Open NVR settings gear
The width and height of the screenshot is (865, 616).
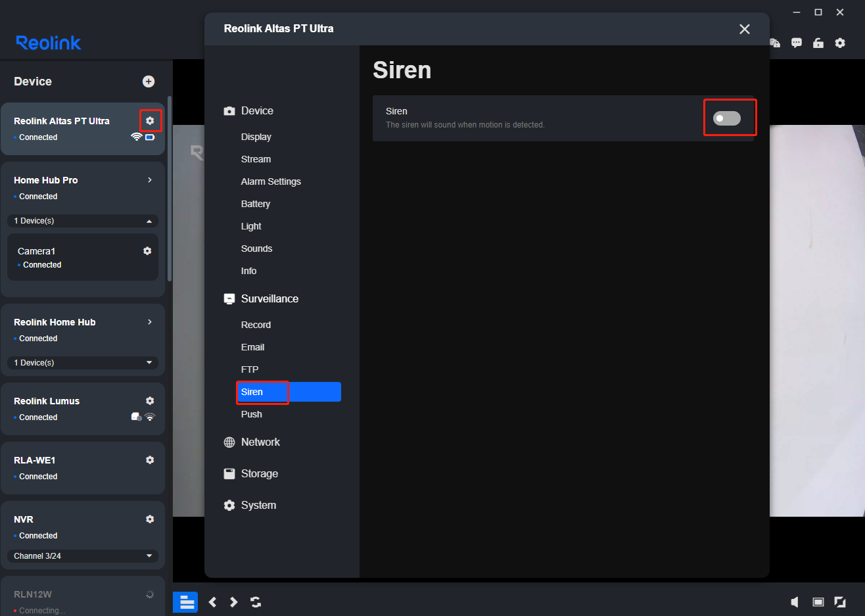[150, 519]
